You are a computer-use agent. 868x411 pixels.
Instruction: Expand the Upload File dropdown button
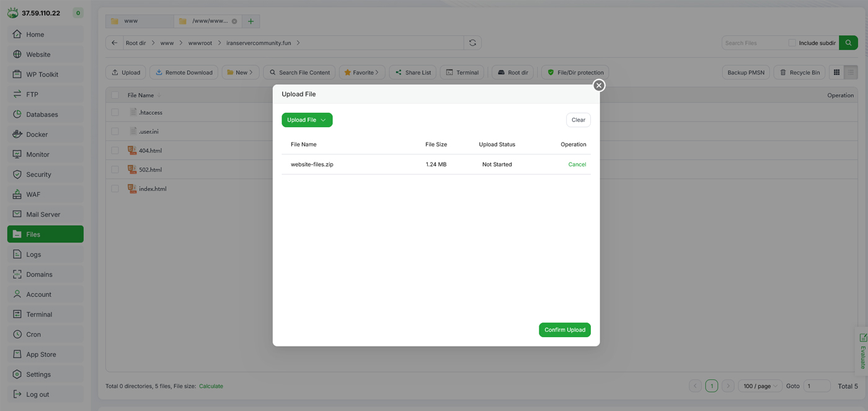tap(307, 120)
